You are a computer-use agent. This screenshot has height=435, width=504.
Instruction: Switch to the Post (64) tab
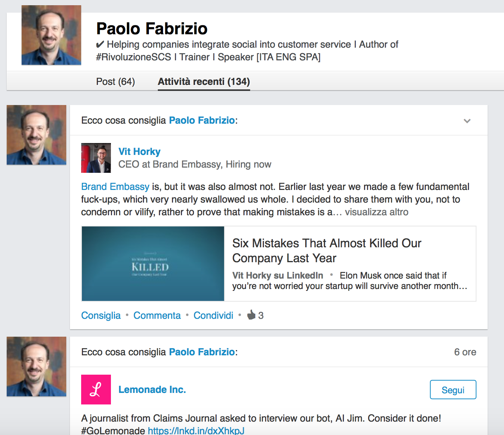click(x=115, y=82)
